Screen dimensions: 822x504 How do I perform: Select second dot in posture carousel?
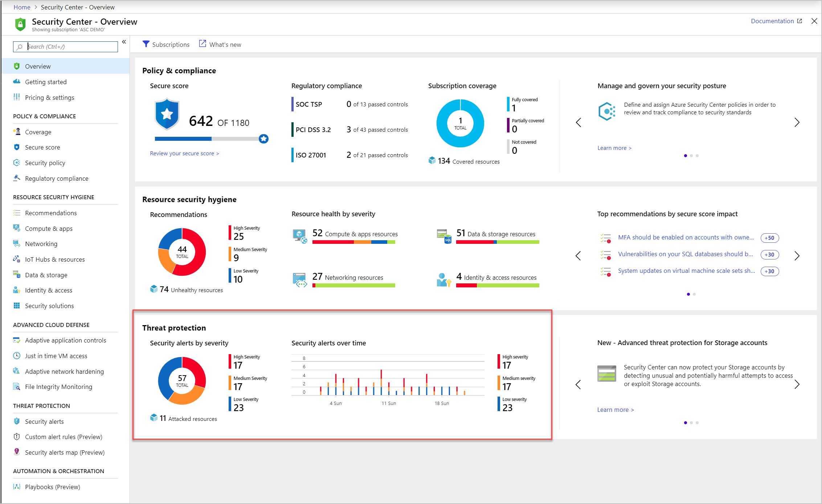point(691,156)
